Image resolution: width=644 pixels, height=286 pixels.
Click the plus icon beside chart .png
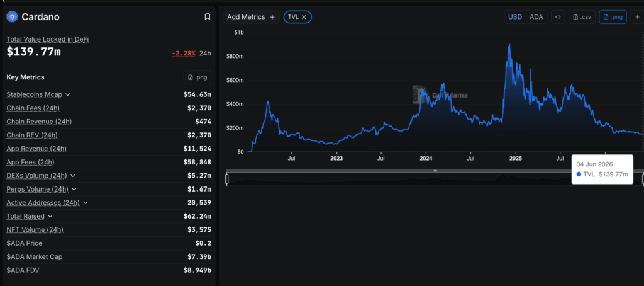click(x=638, y=17)
